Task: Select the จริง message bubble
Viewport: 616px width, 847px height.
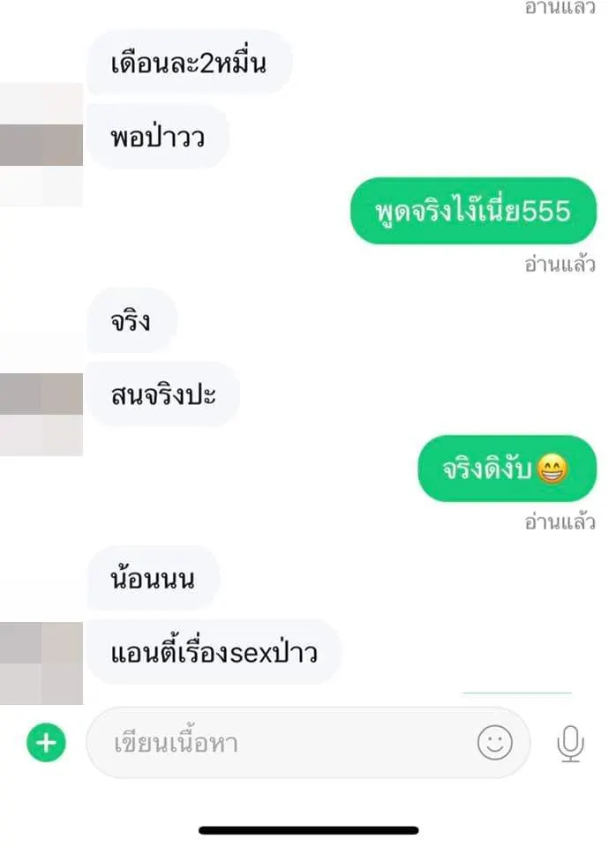Action: point(131,321)
